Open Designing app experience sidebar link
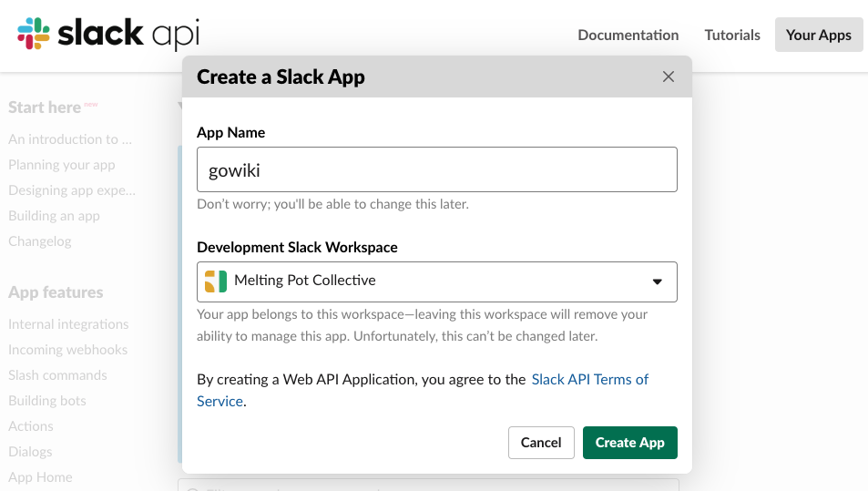 (x=72, y=190)
